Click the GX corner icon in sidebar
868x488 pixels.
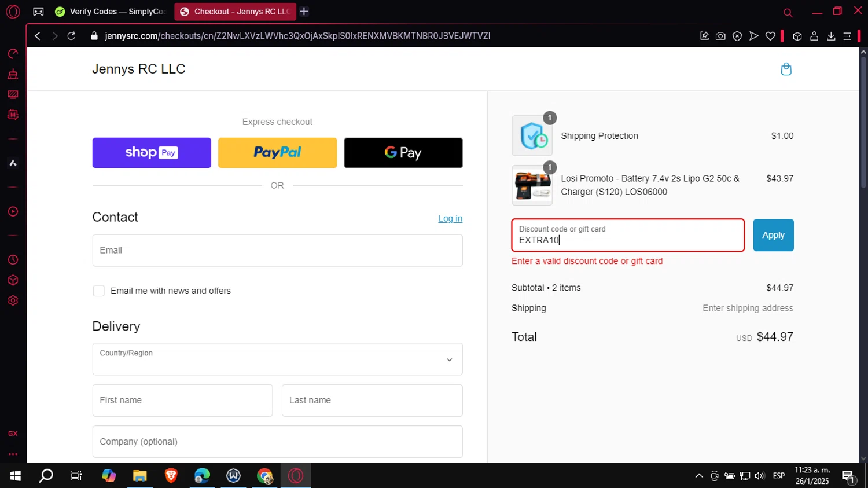tap(13, 434)
